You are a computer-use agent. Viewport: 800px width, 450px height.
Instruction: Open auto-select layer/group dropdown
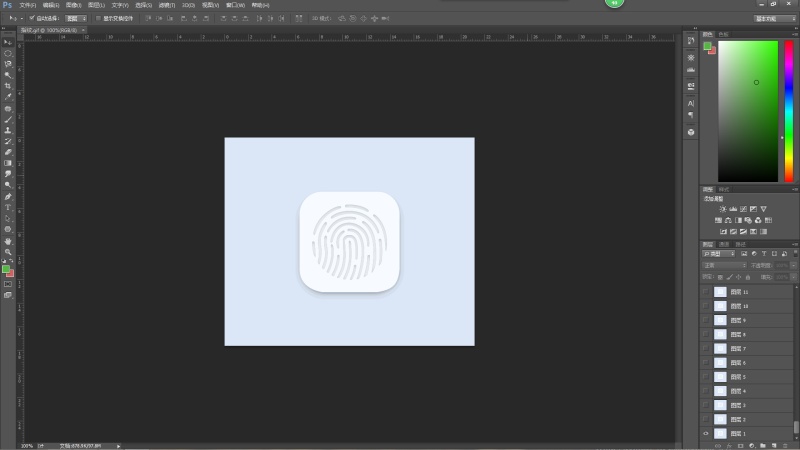[x=76, y=18]
